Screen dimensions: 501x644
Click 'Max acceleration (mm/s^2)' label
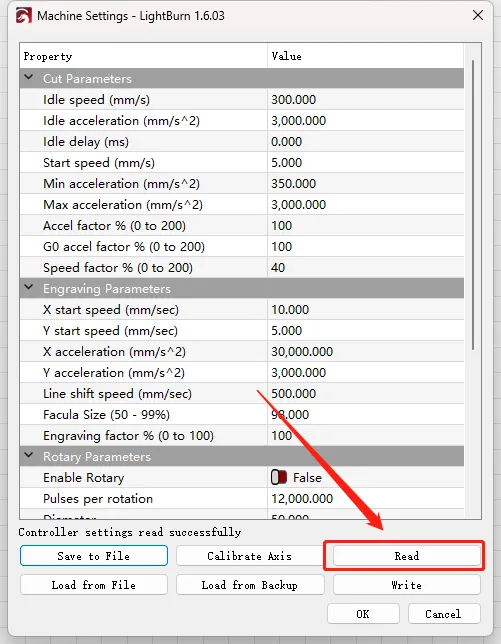point(123,205)
